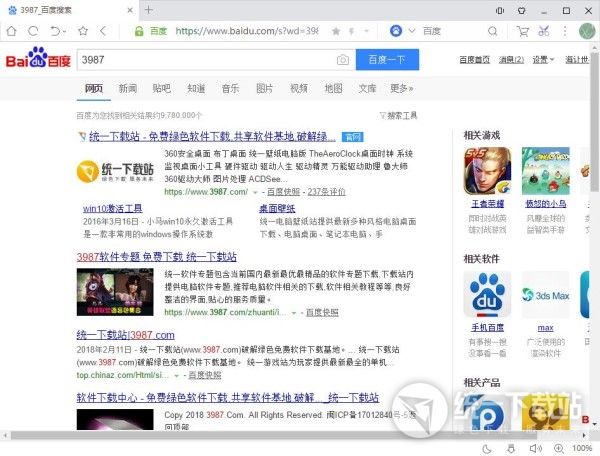
Task: Switch to the 音乐 tab
Action: [x=230, y=88]
